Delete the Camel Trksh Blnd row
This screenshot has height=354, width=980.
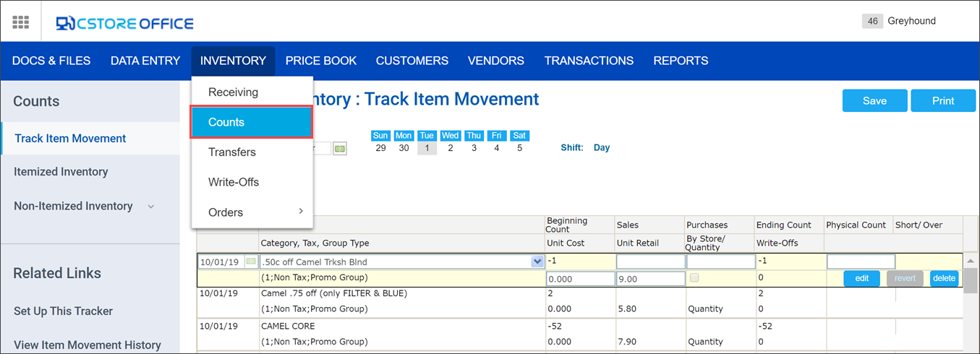(943, 278)
